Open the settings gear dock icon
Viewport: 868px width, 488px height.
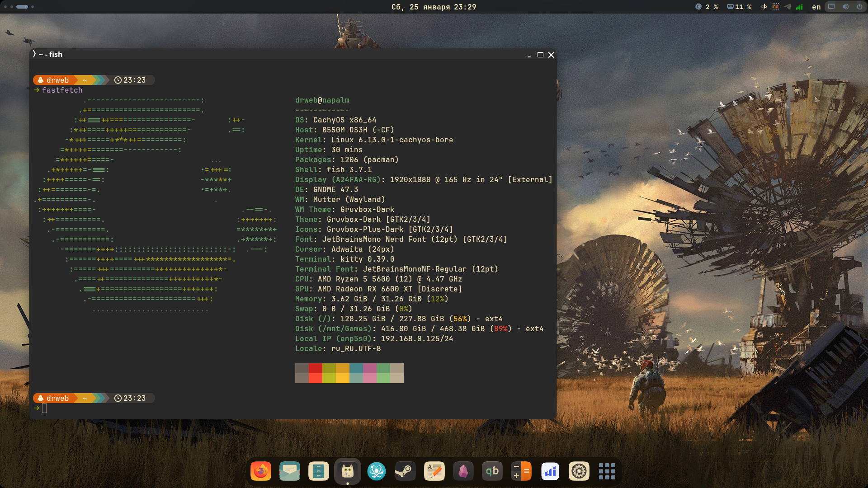pyautogui.click(x=579, y=471)
